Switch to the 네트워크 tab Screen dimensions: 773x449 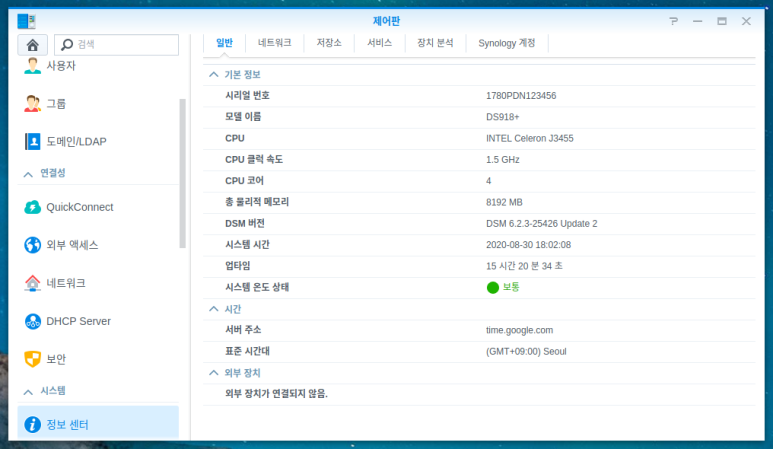[x=275, y=43]
